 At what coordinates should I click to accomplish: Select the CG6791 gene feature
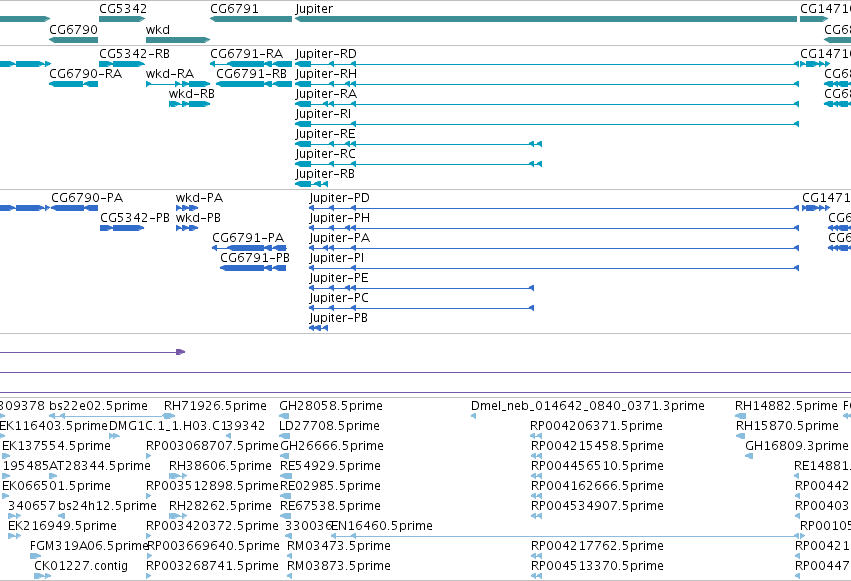click(251, 20)
